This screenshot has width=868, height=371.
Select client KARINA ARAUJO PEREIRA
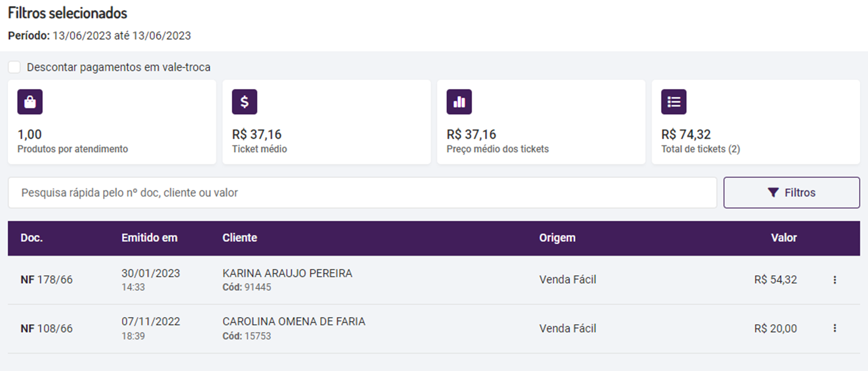tap(287, 273)
